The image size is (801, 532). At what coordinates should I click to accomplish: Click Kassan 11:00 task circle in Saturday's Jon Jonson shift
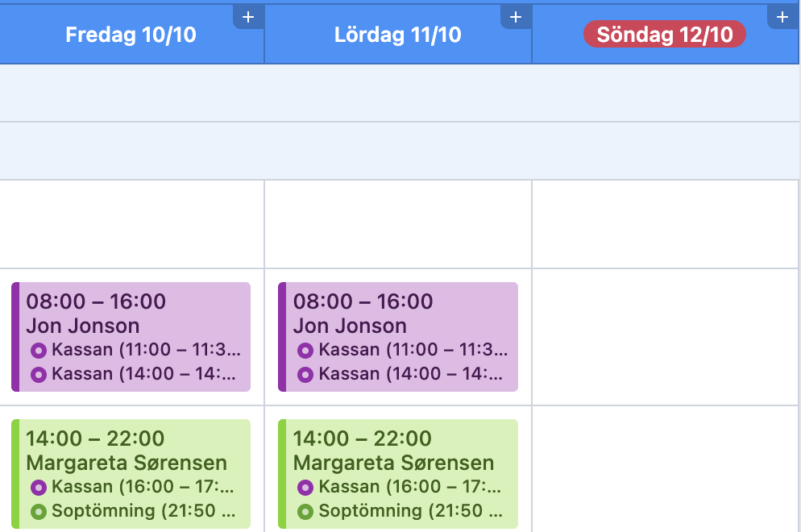coord(305,351)
